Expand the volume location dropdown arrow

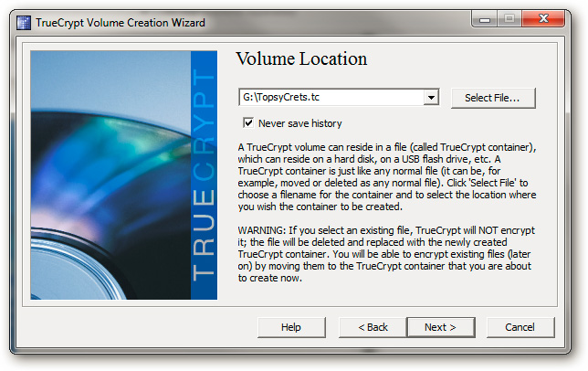click(431, 98)
